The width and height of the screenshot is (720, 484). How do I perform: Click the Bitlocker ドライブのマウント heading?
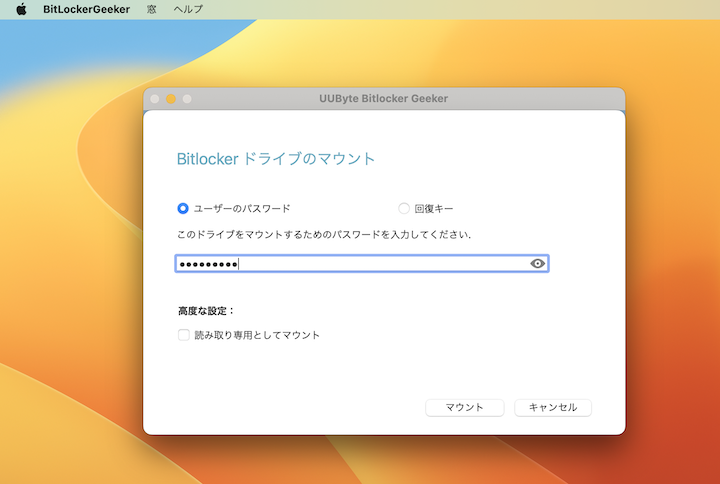[x=276, y=159]
